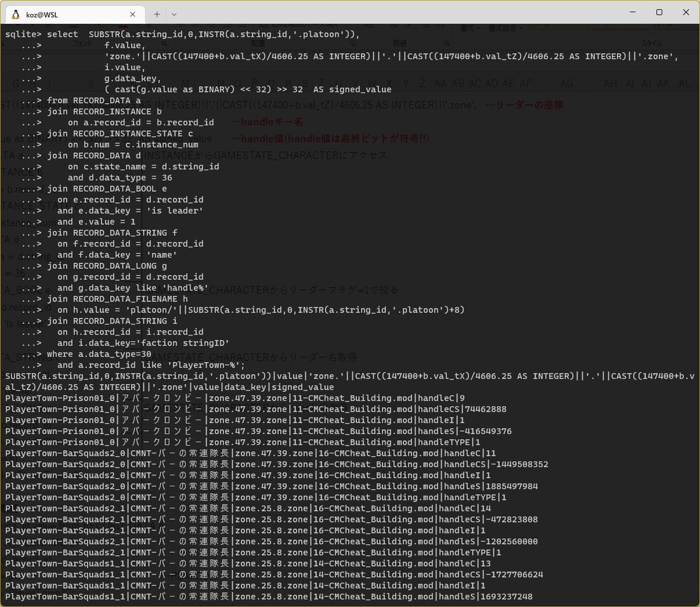Screen dimensions: 700x607
Task: Click Prison01_0 row ending 'handleC|9'
Action: (x=235, y=399)
